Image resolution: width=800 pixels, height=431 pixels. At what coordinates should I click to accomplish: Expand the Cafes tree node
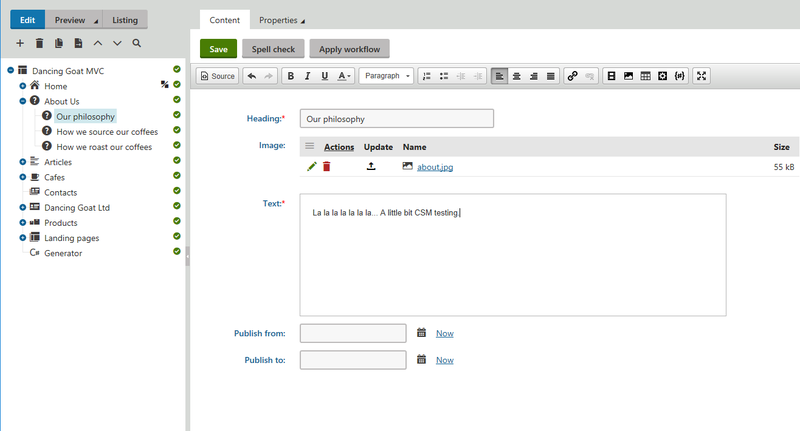22,177
